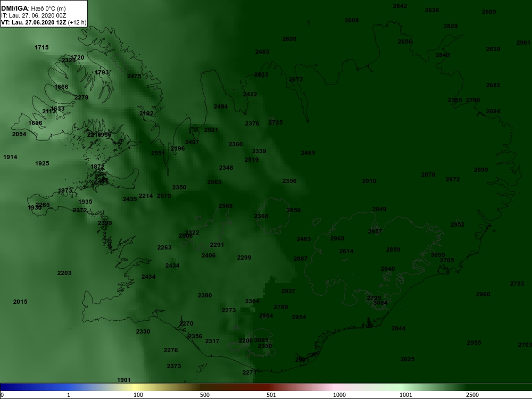Click the legend value 100

[x=138, y=395]
